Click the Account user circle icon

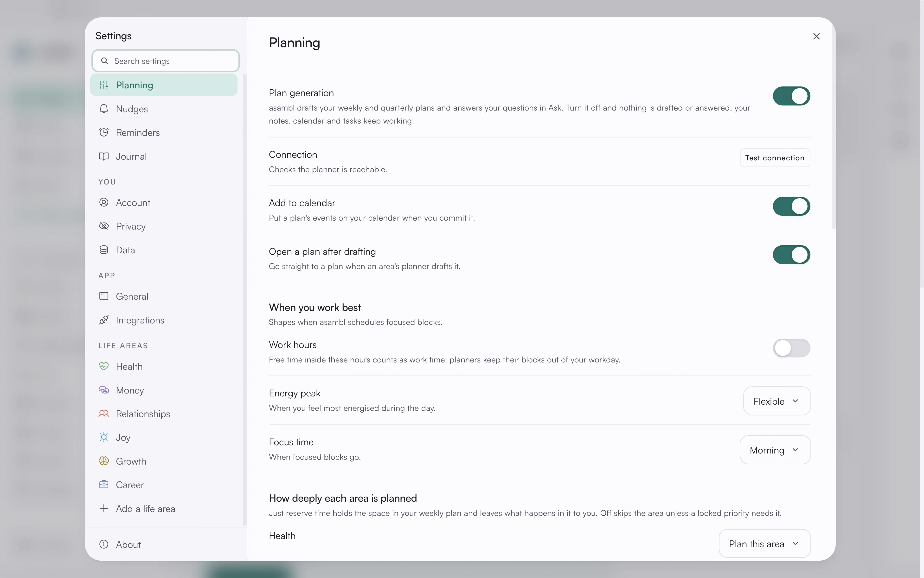point(104,202)
